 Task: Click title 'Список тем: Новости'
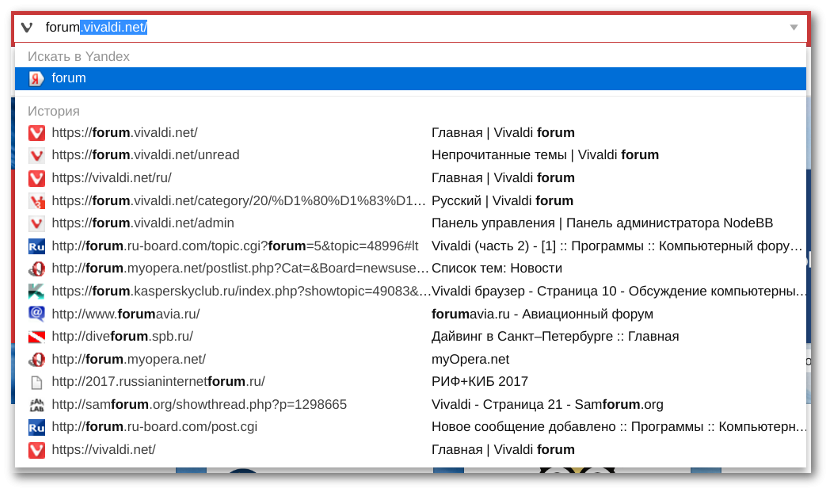(497, 268)
